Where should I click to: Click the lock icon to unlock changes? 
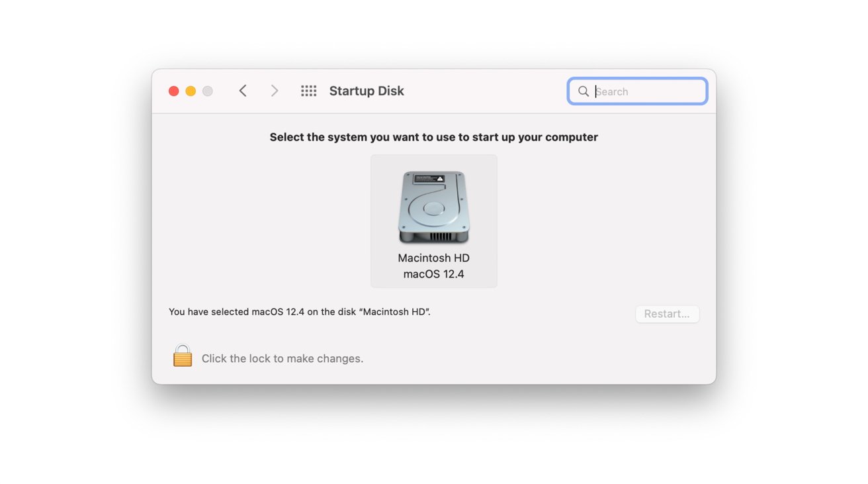pyautogui.click(x=183, y=356)
